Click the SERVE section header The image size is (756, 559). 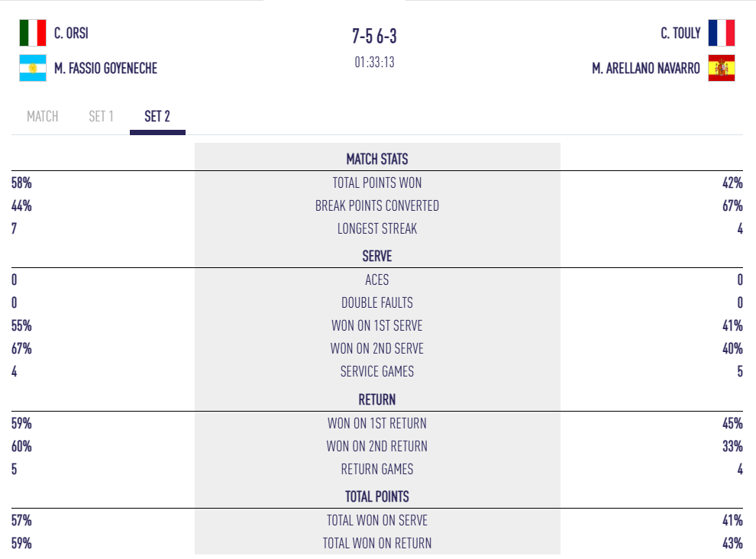point(377,257)
